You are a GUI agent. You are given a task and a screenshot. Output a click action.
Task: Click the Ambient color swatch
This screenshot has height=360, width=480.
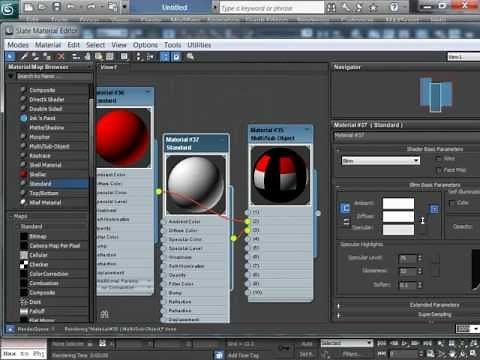398,203
